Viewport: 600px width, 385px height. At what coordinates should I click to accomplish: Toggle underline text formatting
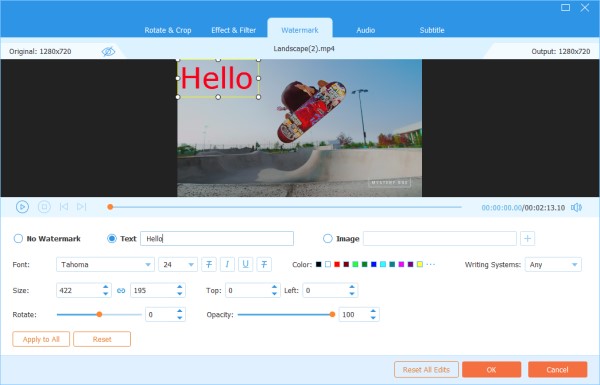tap(246, 264)
